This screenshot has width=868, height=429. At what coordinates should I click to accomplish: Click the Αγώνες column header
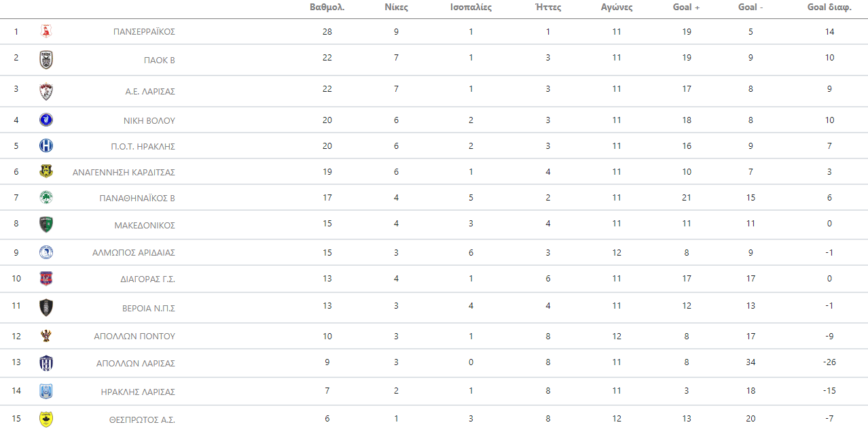pos(617,7)
